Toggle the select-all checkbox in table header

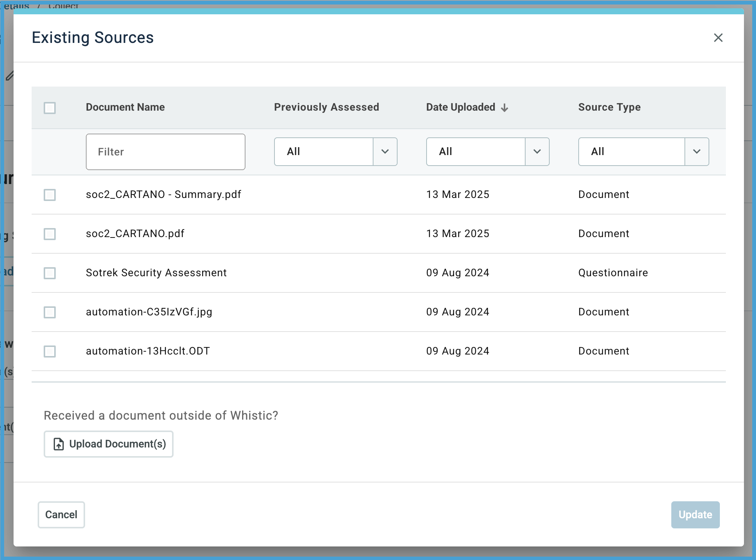point(50,108)
